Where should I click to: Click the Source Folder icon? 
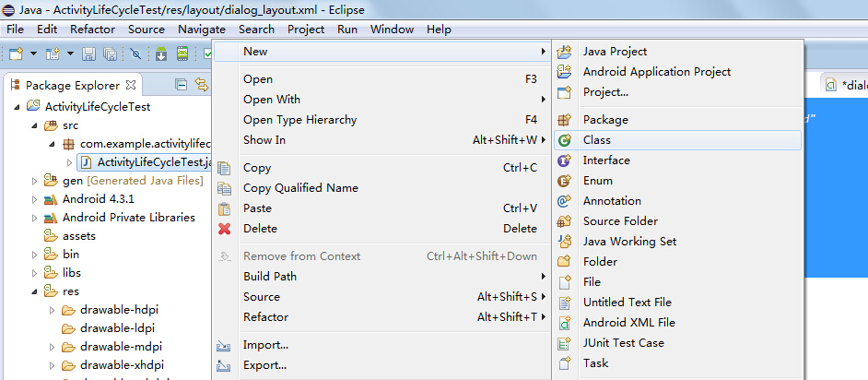click(x=564, y=221)
